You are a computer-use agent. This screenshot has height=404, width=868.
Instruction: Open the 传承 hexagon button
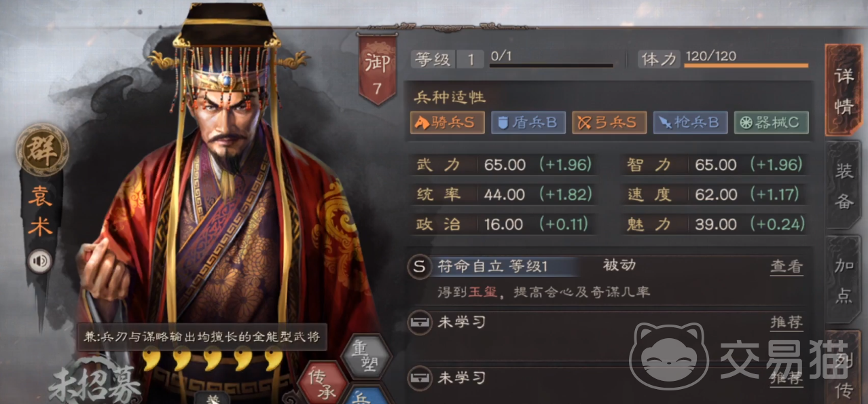[x=323, y=382]
